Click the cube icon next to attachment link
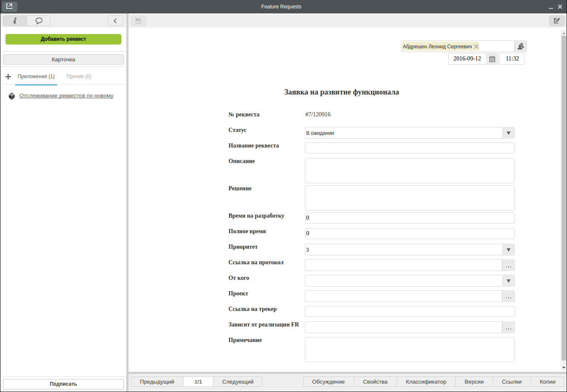 (x=12, y=96)
